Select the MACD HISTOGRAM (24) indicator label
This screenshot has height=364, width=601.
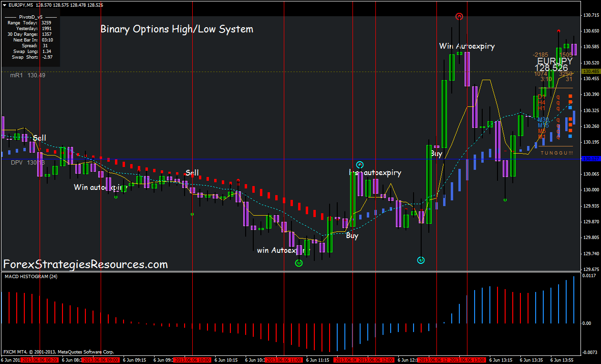pyautogui.click(x=31, y=277)
